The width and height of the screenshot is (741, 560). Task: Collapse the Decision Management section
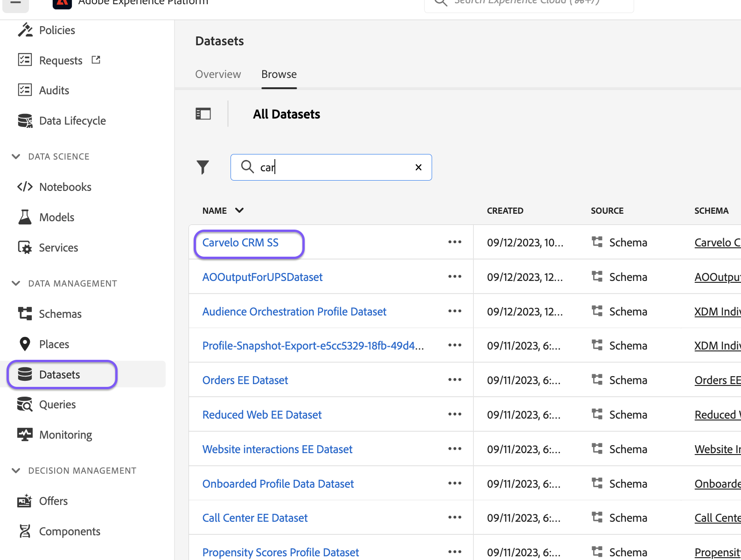[16, 470]
